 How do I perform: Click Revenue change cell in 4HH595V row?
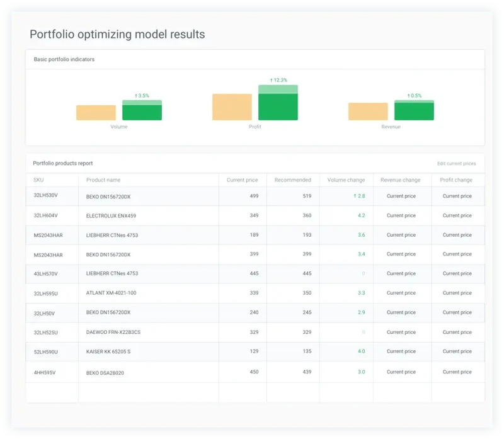point(401,372)
